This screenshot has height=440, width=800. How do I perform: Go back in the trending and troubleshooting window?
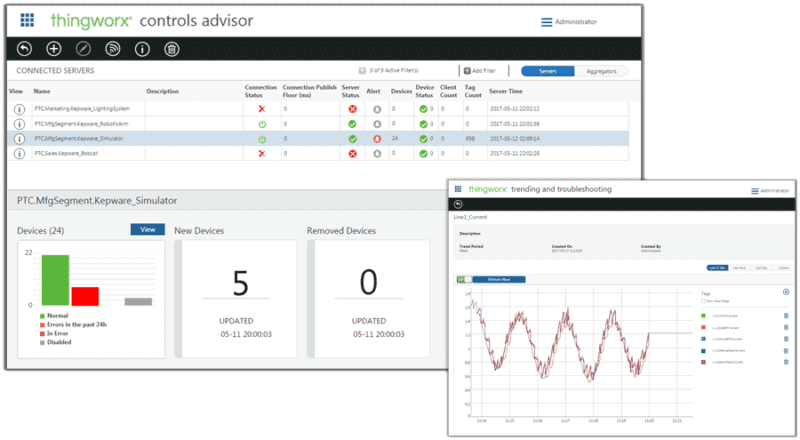[x=458, y=204]
